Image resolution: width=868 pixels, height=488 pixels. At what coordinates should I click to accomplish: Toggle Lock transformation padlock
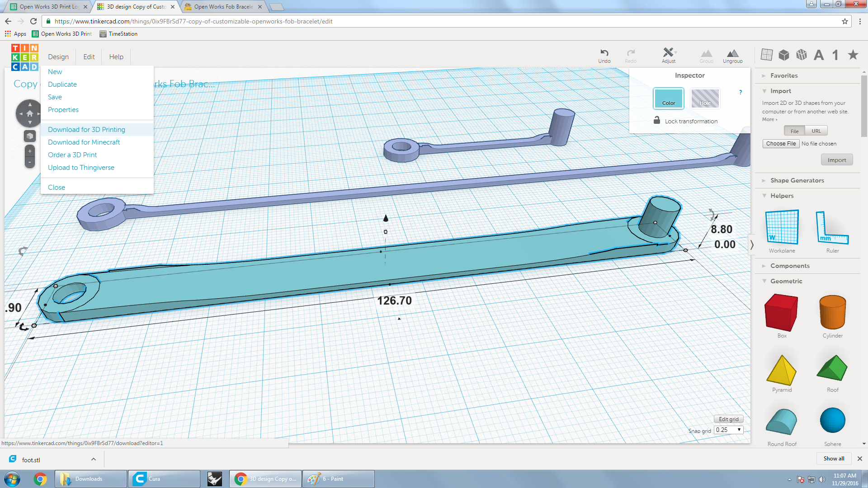[656, 120]
